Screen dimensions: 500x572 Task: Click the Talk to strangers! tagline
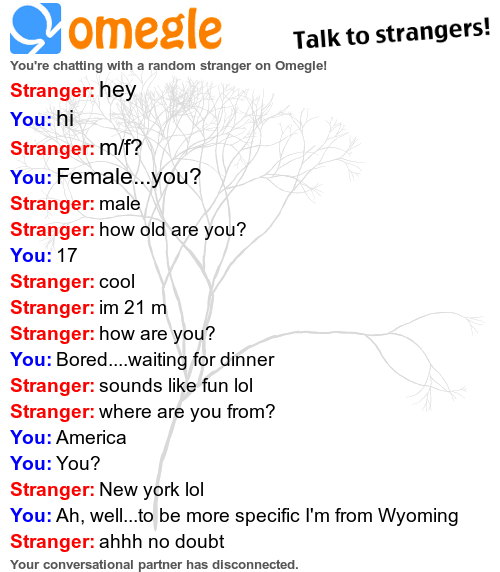[392, 34]
